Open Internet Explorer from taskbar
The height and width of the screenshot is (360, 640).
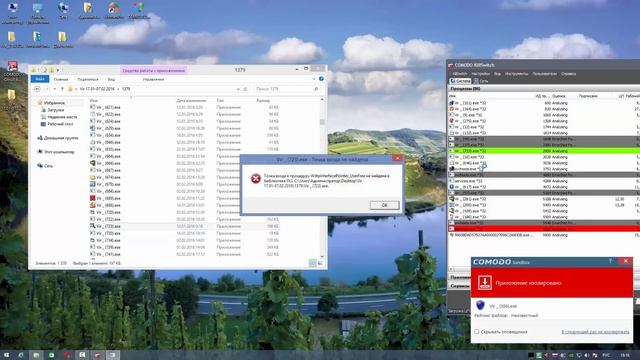20,355
